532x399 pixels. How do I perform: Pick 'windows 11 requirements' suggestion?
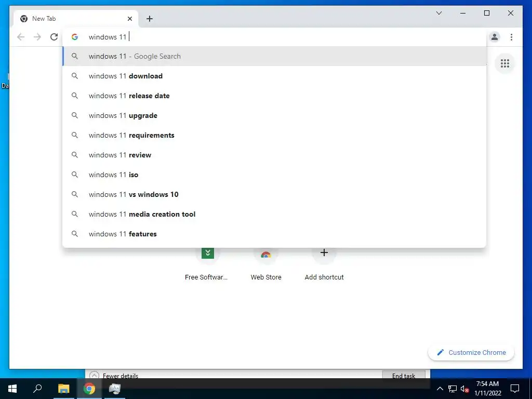click(274, 135)
